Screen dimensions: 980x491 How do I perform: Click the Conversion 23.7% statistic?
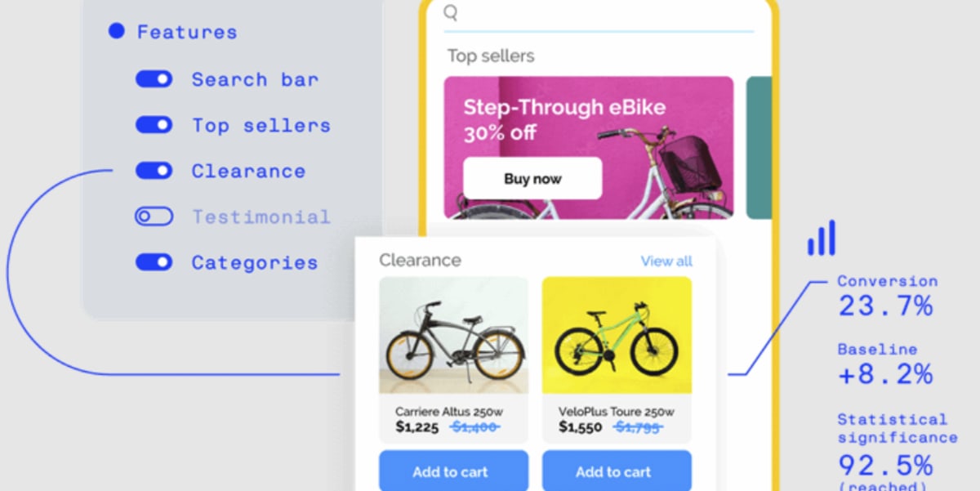coord(886,294)
